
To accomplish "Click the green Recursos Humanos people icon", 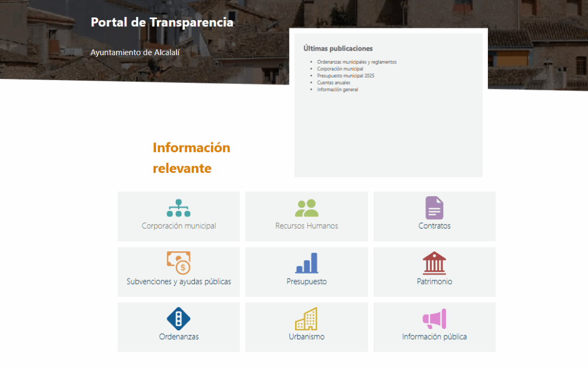I will pyautogui.click(x=307, y=208).
